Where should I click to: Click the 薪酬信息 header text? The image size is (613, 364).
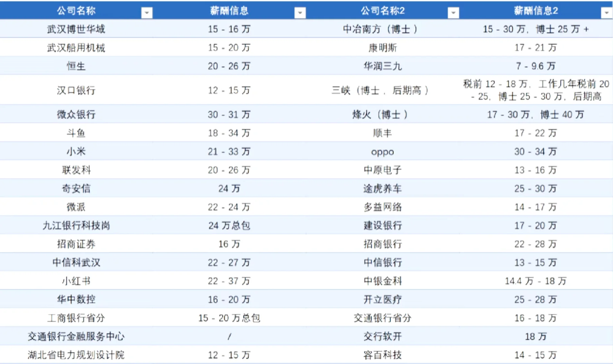click(x=229, y=10)
